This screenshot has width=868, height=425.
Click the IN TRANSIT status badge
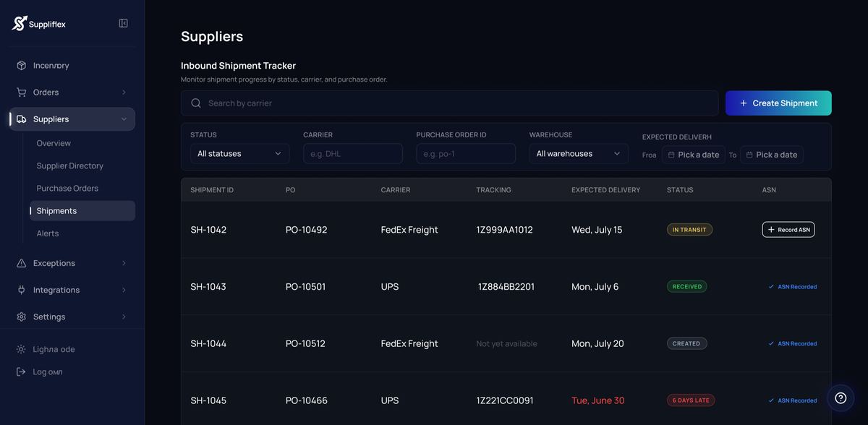click(689, 230)
